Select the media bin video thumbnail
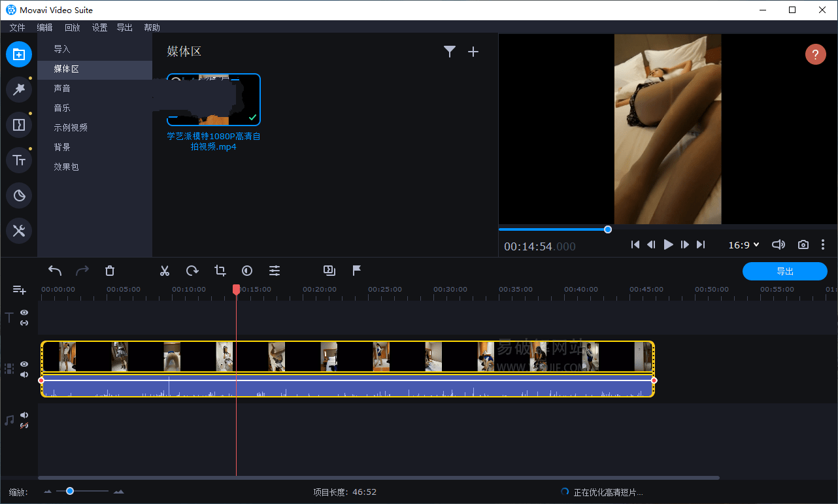Screen dimensions: 838x504 (214, 99)
